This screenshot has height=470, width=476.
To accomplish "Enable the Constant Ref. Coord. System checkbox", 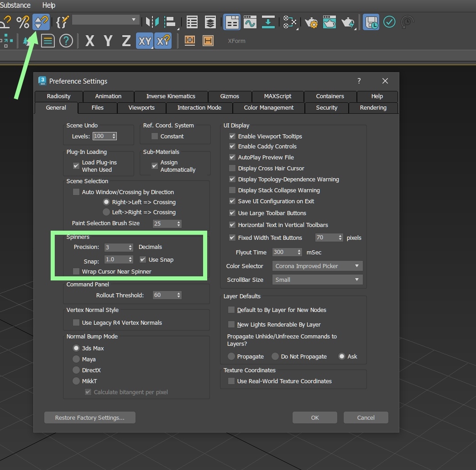I will pos(155,136).
